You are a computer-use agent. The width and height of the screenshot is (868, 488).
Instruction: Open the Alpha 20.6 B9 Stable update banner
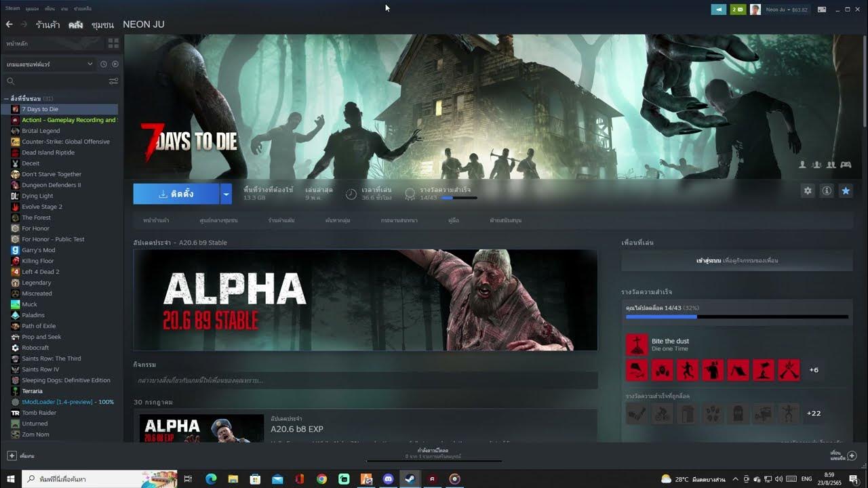tap(366, 300)
